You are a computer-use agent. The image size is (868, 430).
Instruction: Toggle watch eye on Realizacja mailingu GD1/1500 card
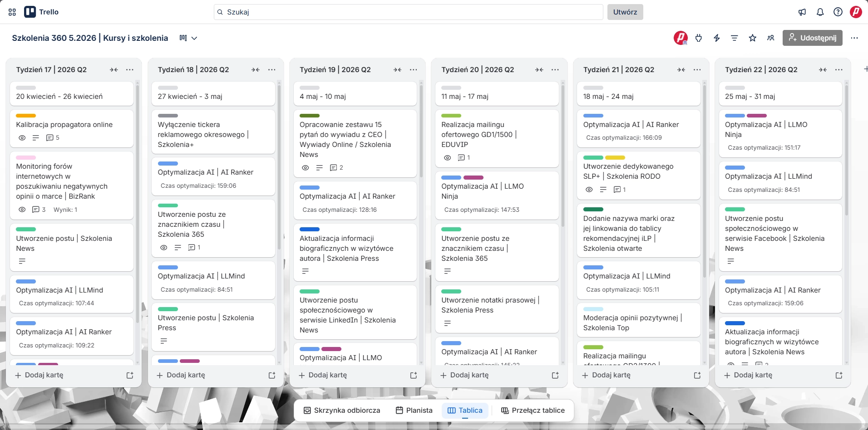pyautogui.click(x=448, y=158)
